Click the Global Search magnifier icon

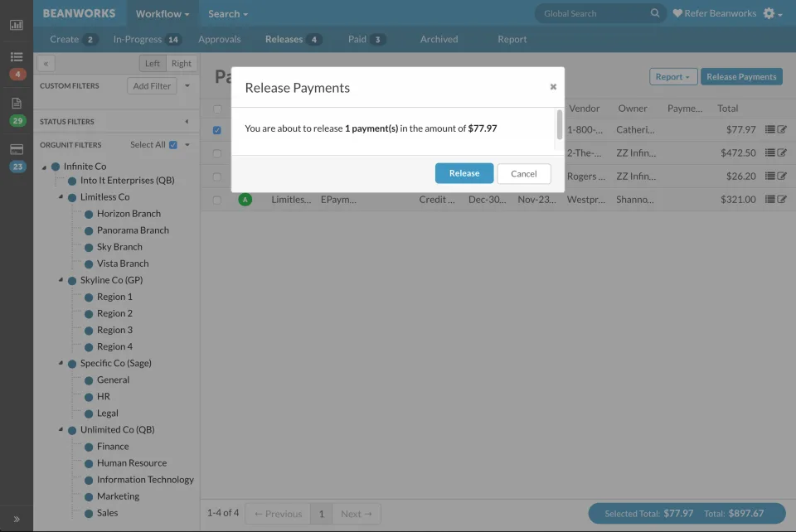point(655,13)
